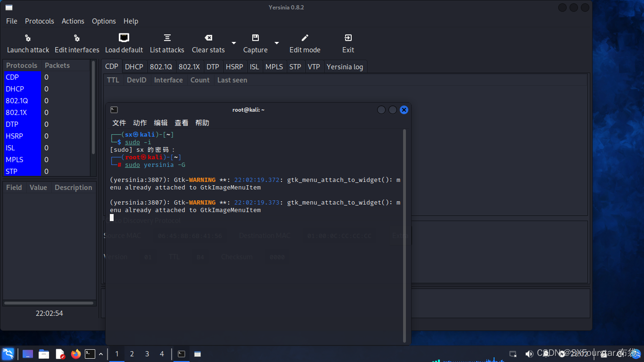644x362 pixels.
Task: Open the Protocols menu
Action: (39, 21)
